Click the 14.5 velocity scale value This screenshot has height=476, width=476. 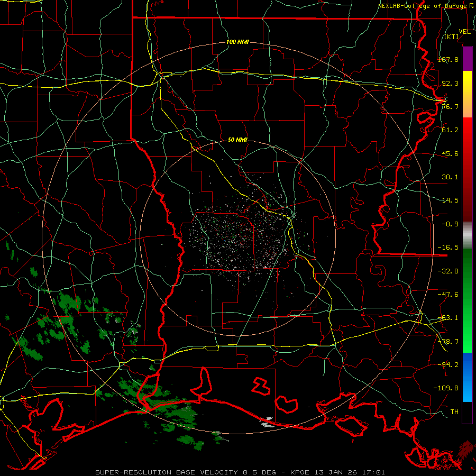pyautogui.click(x=450, y=200)
